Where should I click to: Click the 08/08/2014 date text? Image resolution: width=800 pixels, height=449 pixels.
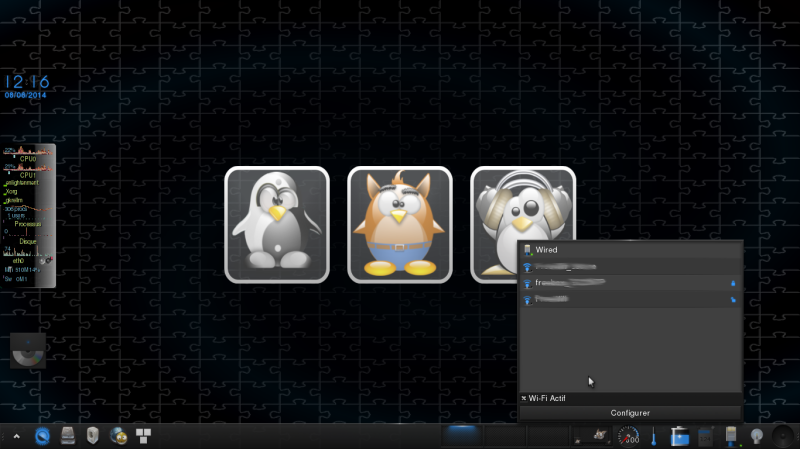(26, 95)
